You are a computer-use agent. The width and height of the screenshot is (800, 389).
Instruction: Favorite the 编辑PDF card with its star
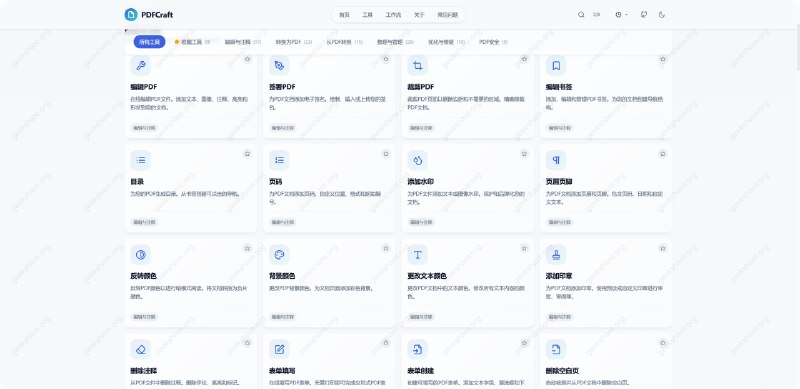coord(247,59)
